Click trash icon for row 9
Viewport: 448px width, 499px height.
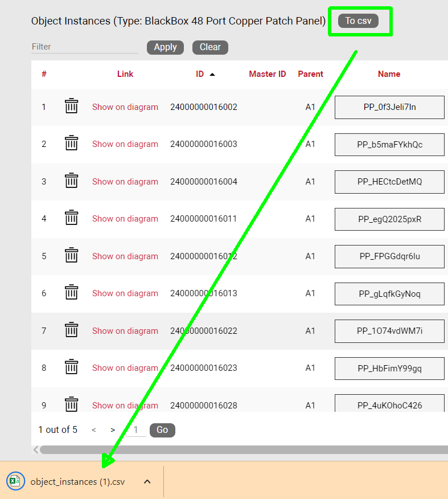click(x=71, y=404)
